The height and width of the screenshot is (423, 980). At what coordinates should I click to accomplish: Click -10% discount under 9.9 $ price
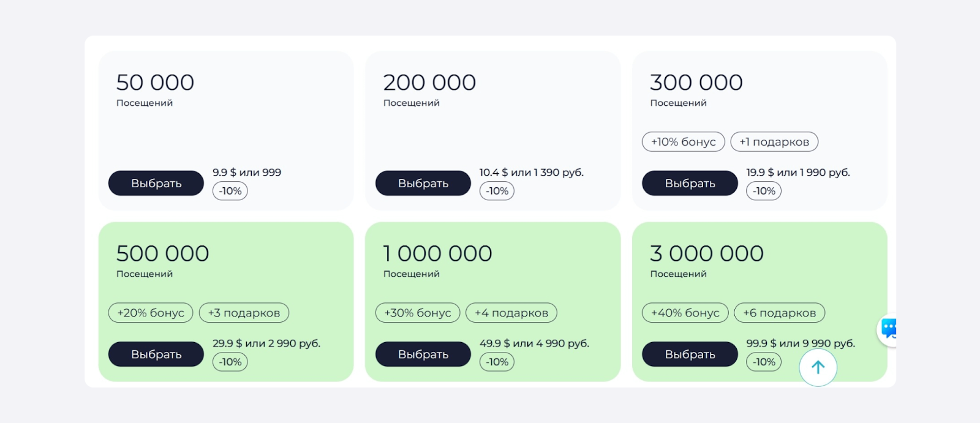point(230,191)
